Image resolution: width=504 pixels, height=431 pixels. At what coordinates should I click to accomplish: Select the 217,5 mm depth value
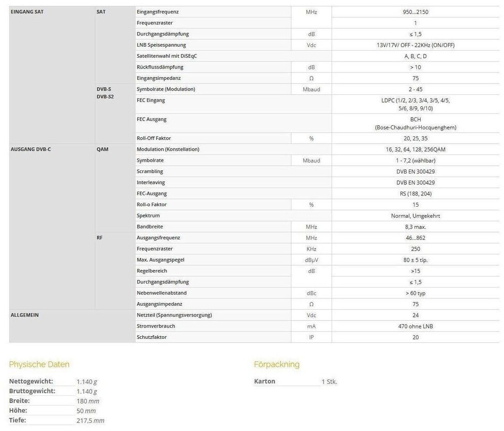tap(90, 421)
